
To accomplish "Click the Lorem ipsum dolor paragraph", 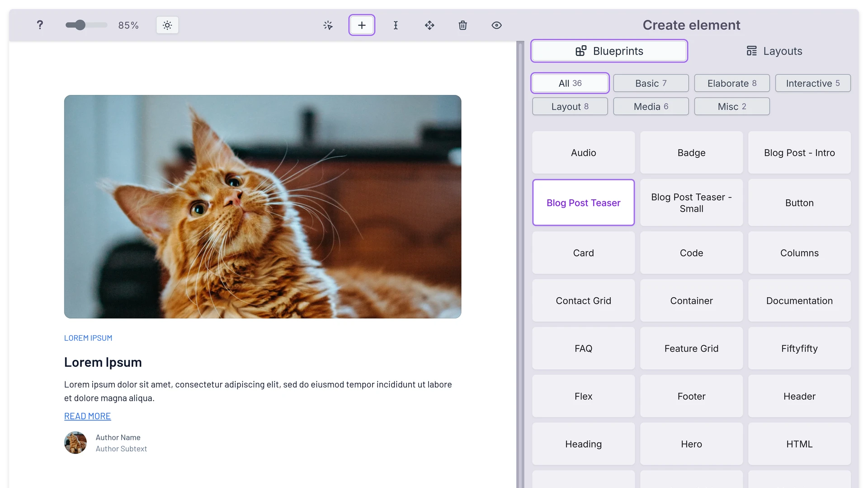I will tap(258, 391).
